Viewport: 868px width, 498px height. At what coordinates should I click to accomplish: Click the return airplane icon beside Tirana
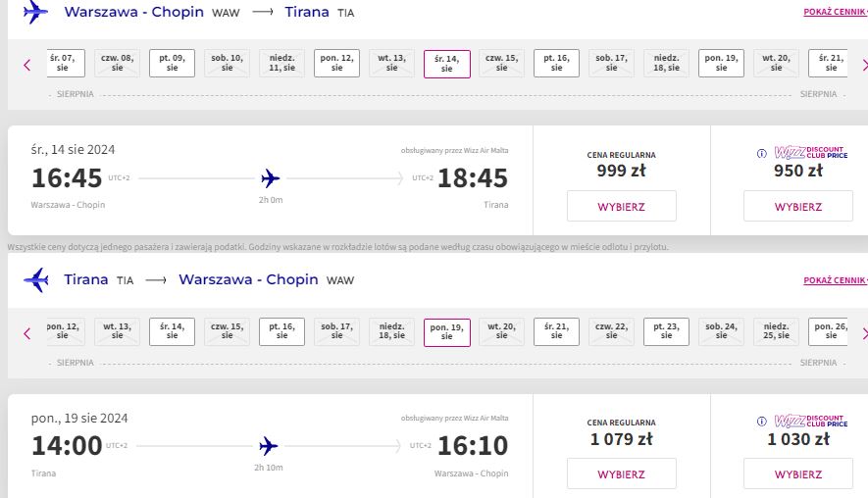36,280
